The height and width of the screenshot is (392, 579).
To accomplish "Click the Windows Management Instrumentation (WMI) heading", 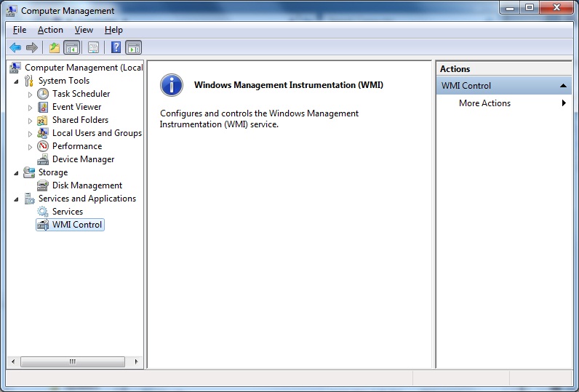I will pos(289,85).
